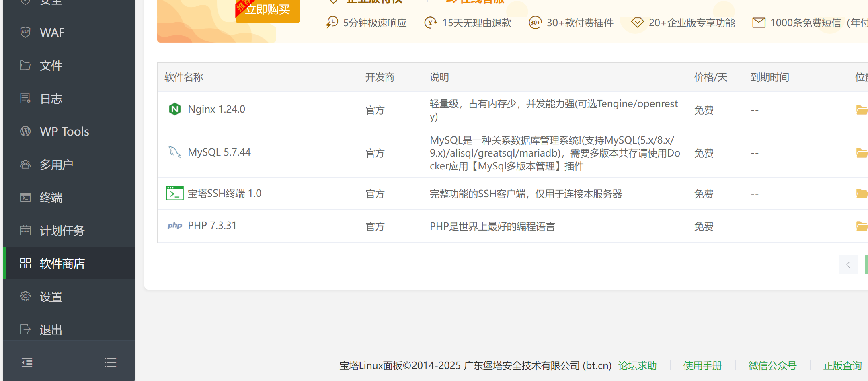The image size is (868, 381).
Task: Click the PHP logo icon
Action: click(x=175, y=226)
